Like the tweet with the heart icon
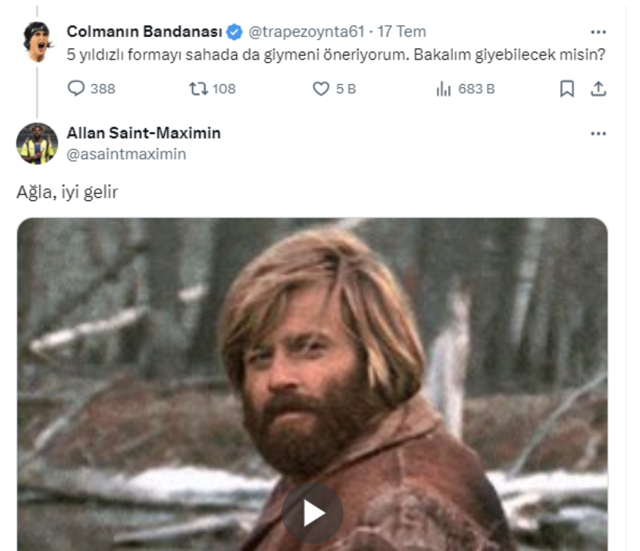This screenshot has height=551, width=640. (x=321, y=89)
